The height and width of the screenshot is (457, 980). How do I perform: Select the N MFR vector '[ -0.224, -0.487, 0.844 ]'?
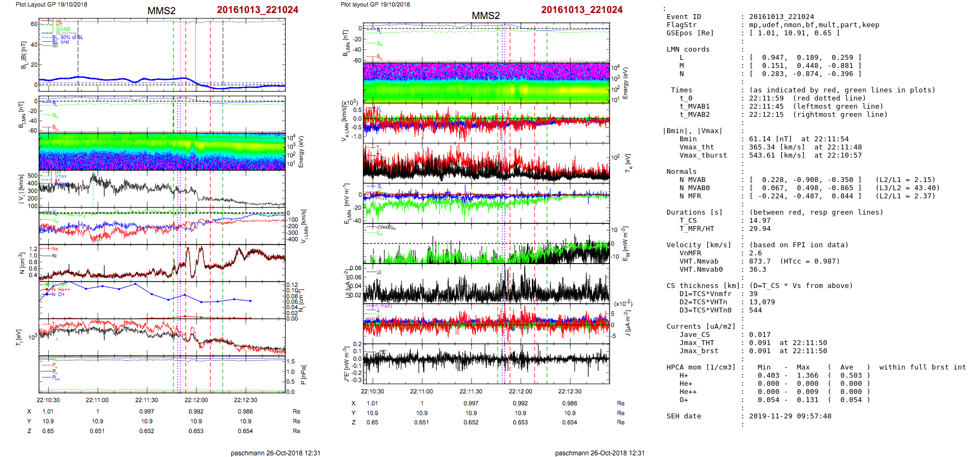click(805, 196)
